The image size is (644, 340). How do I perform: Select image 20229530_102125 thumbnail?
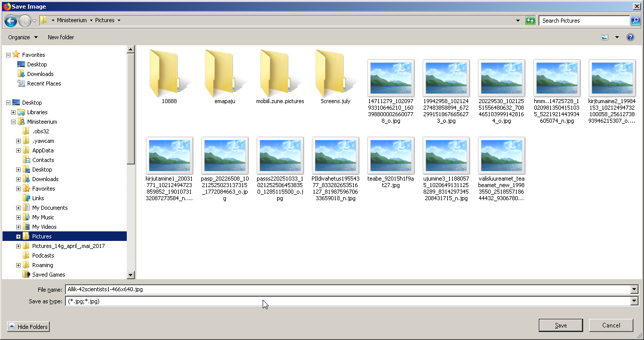point(502,78)
